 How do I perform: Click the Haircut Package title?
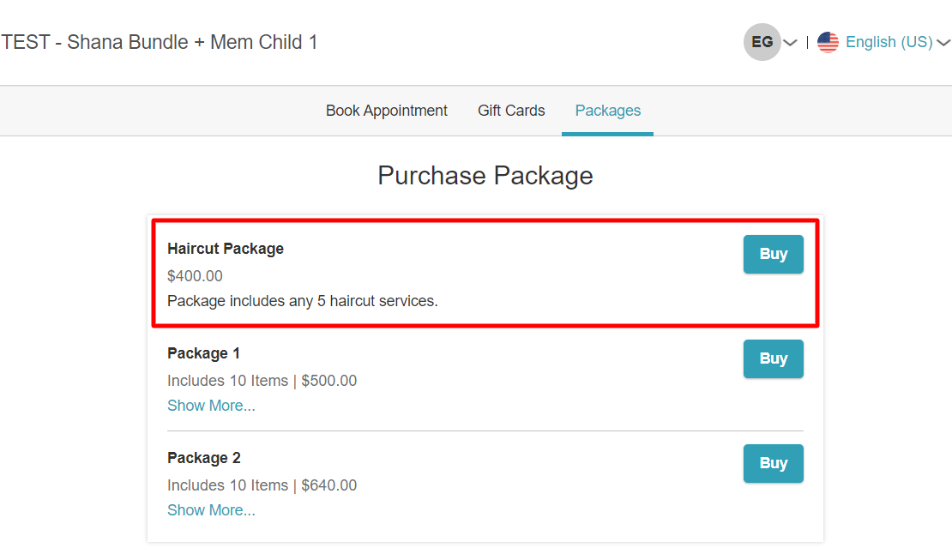coord(226,249)
